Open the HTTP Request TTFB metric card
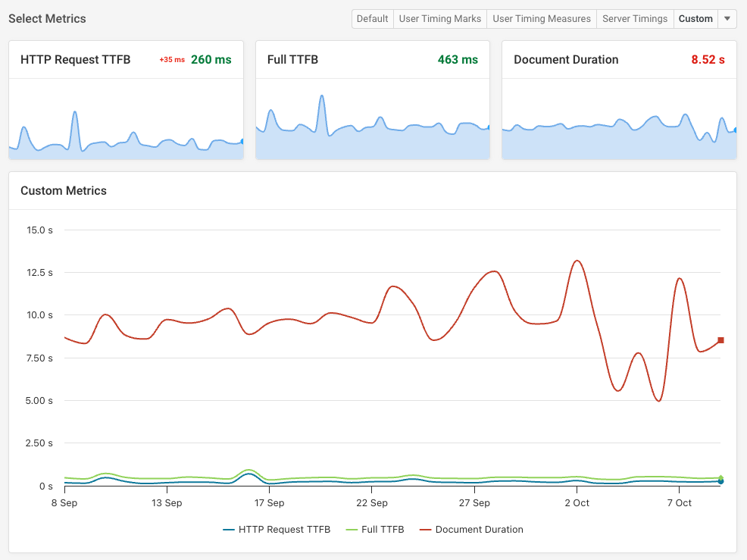747x560 pixels. pos(127,100)
